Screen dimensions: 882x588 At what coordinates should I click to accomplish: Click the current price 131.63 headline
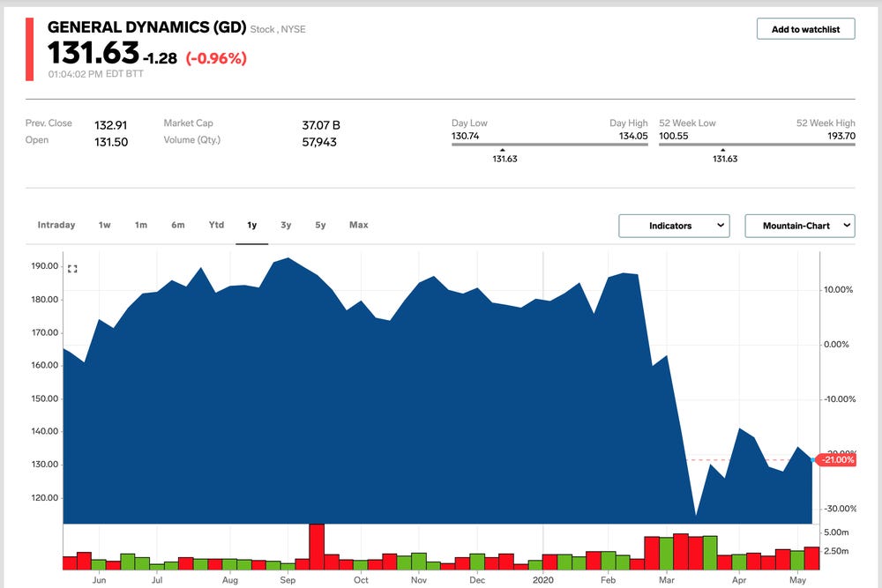[93, 53]
